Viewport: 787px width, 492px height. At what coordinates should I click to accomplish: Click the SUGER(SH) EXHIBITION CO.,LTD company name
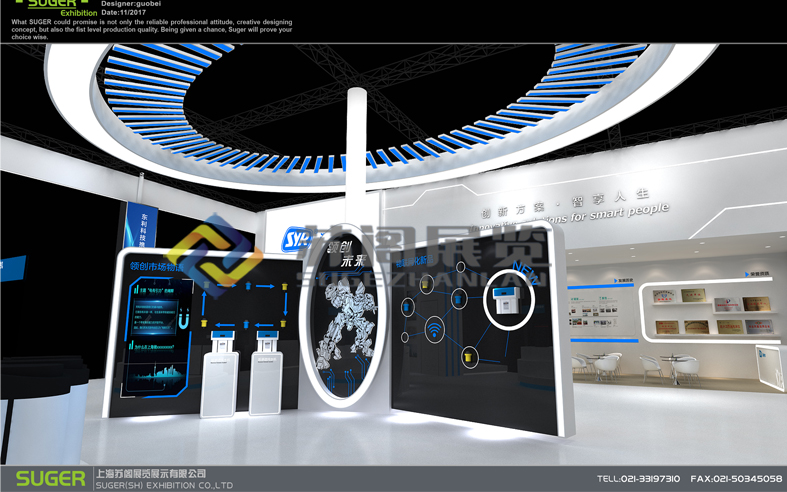[x=162, y=485]
